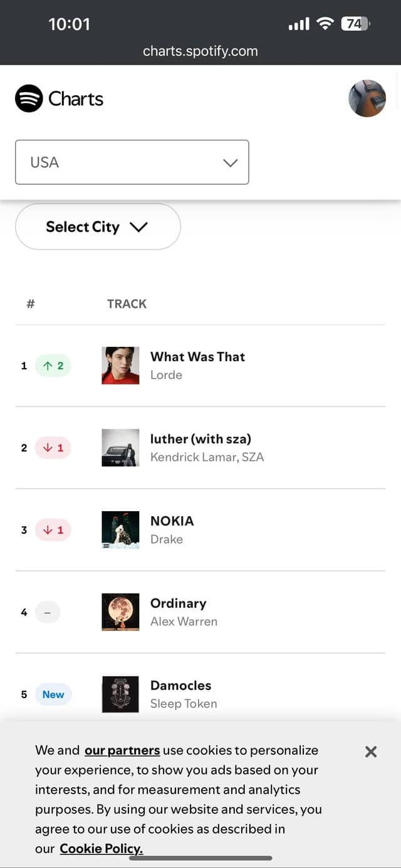The height and width of the screenshot is (868, 401).
Task: Tap the no-change dash badge for Ordinary
Action: point(48,612)
